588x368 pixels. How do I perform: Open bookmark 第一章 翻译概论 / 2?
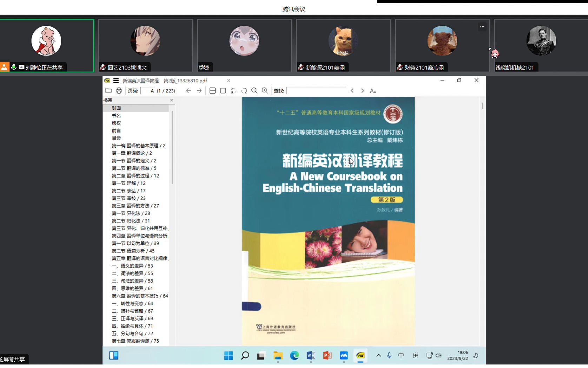[132, 153]
